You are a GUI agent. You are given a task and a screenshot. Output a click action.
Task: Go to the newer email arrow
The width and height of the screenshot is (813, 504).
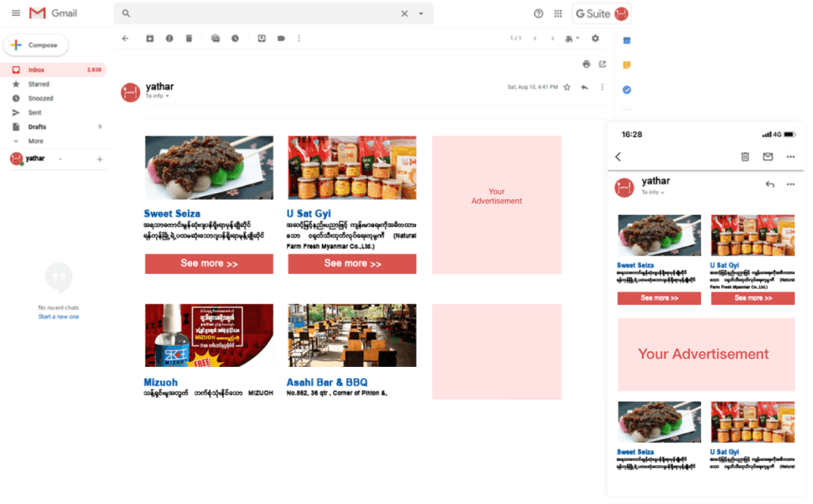pyautogui.click(x=535, y=39)
